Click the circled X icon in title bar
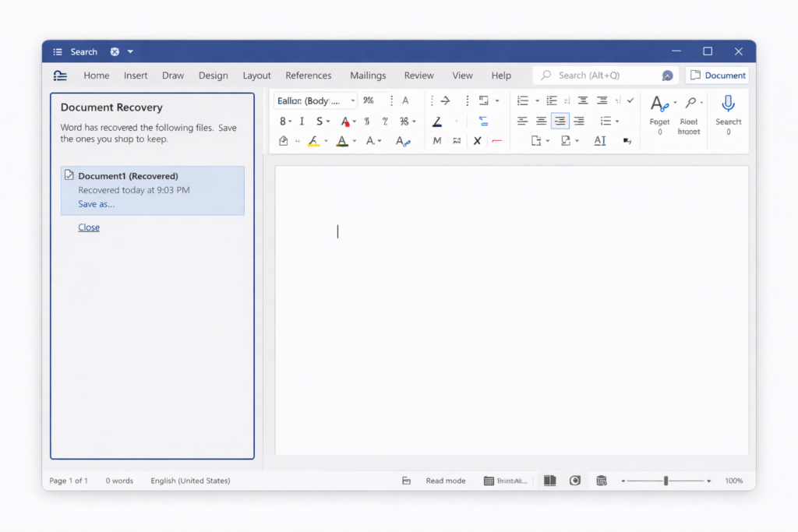Image resolution: width=798 pixels, height=532 pixels. point(115,52)
